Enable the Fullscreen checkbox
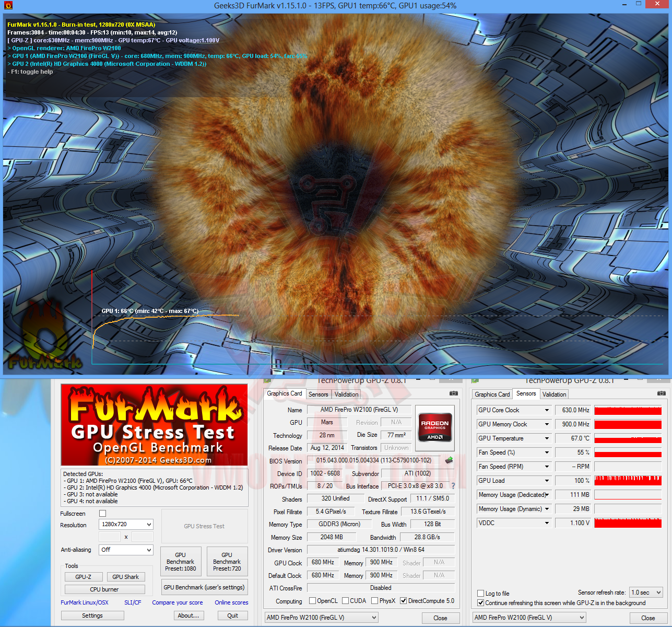Viewport: 672px width, 627px height. click(x=102, y=514)
